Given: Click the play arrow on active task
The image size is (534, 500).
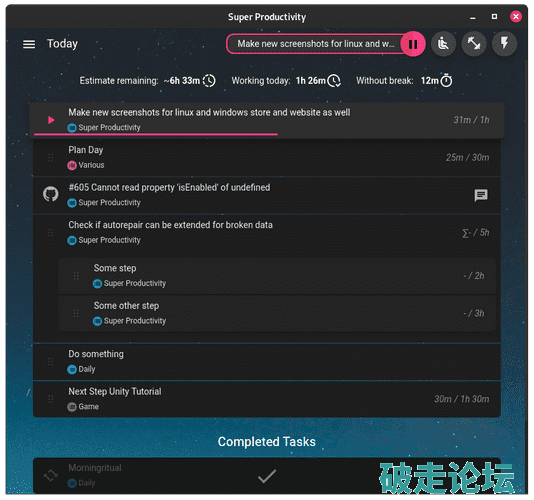Looking at the screenshot, I should click(x=51, y=120).
